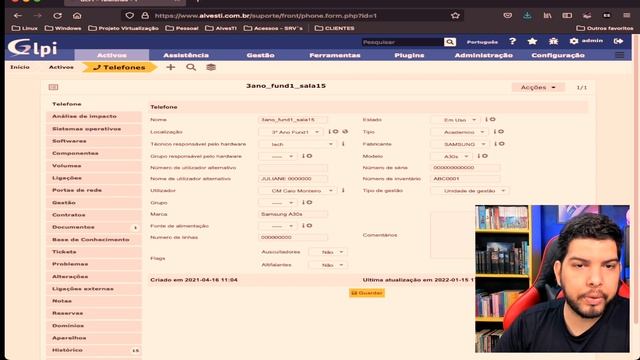Screen dimensions: 640x360
Task: Click the logout icon
Action: point(618,41)
